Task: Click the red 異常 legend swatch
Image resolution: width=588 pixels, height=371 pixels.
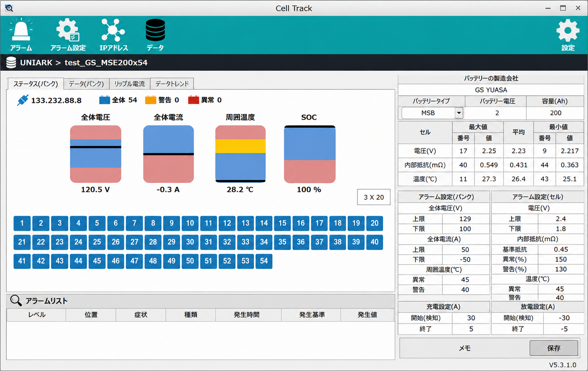Action: coord(194,100)
